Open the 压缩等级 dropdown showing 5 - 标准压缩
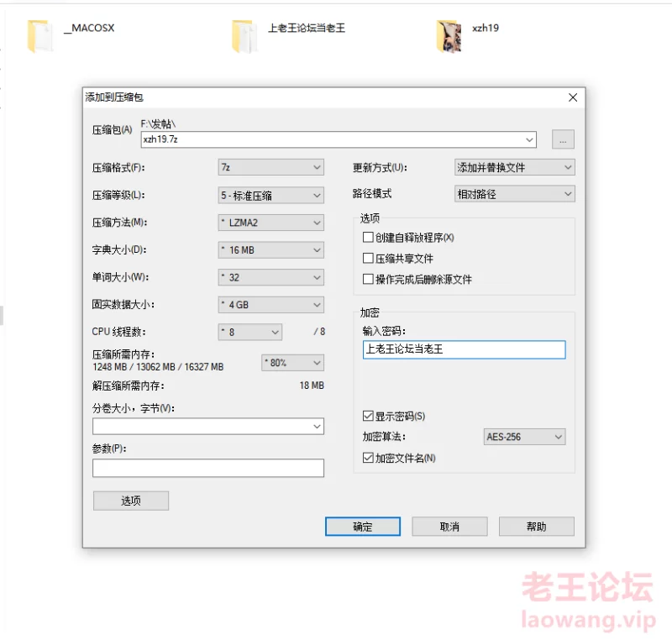672x640 pixels. tap(270, 196)
